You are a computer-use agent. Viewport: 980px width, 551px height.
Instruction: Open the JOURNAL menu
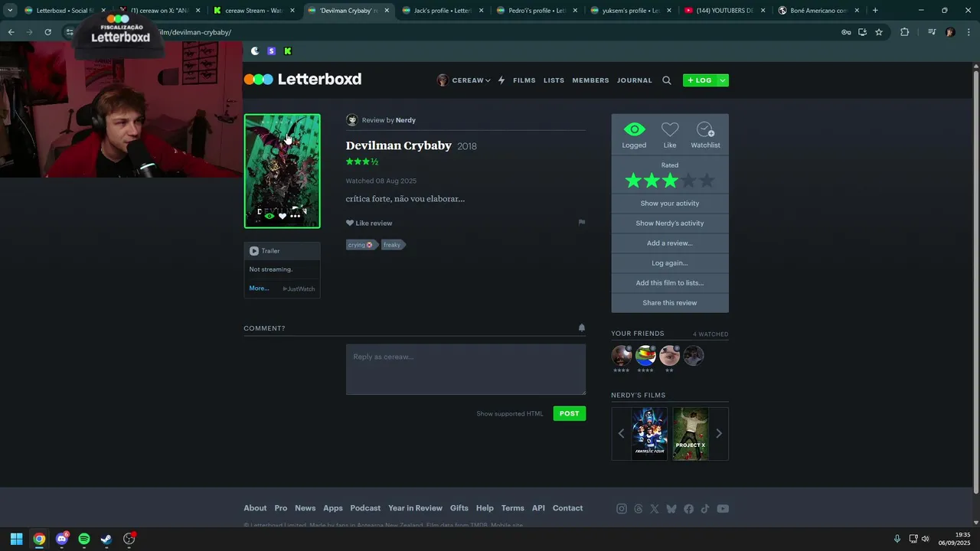pyautogui.click(x=635, y=80)
